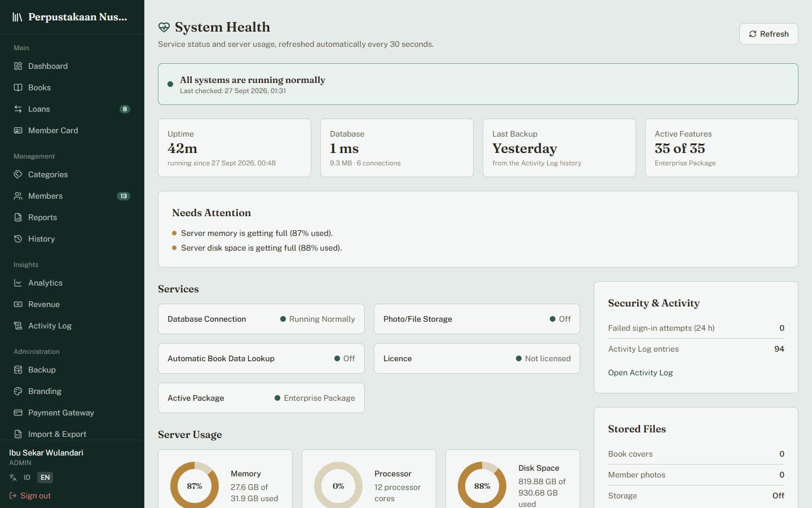This screenshot has width=812, height=508.
Task: Open Revenue page
Action: coord(72,304)
